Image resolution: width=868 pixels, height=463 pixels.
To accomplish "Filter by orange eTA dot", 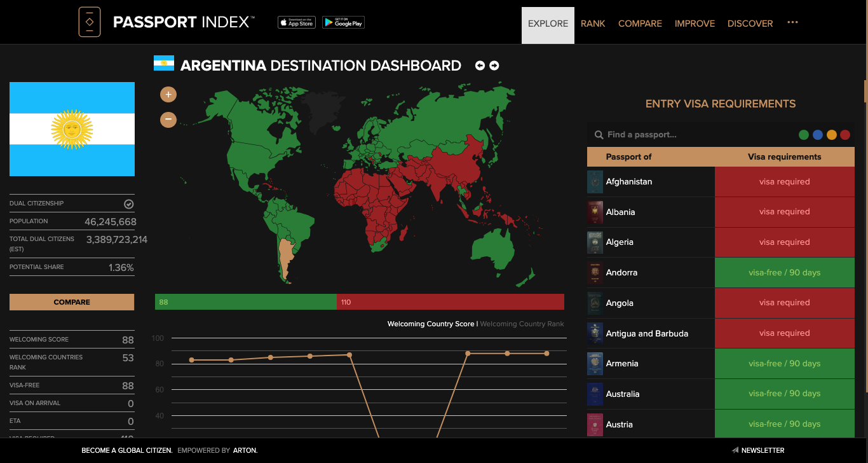I will pos(832,135).
